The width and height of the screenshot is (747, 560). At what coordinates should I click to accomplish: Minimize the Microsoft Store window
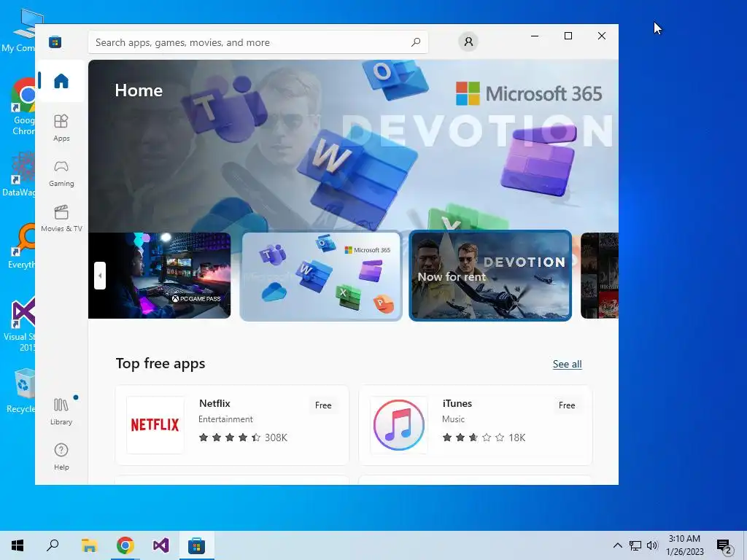click(535, 36)
